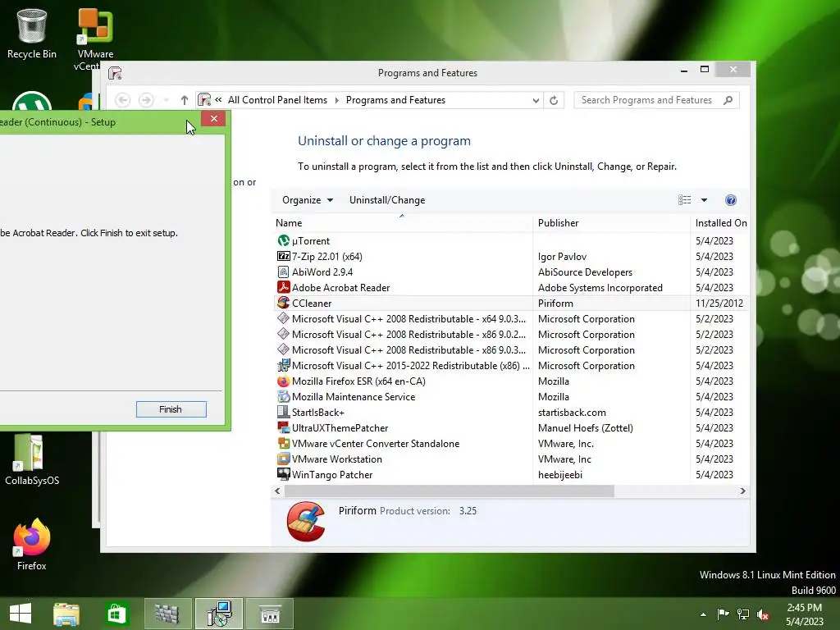Show hidden tray icons arrow
The width and height of the screenshot is (840, 630).
pos(703,614)
